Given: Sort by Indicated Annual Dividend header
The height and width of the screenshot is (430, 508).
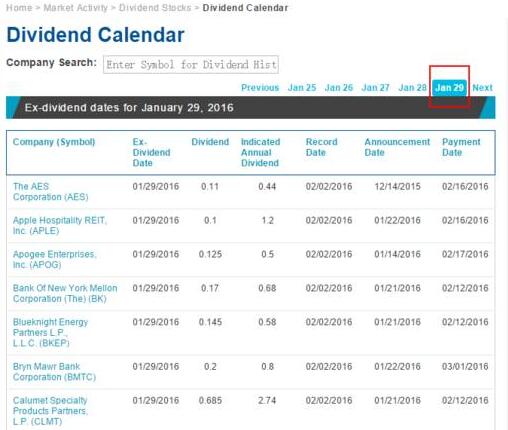Looking at the screenshot, I should 260,152.
